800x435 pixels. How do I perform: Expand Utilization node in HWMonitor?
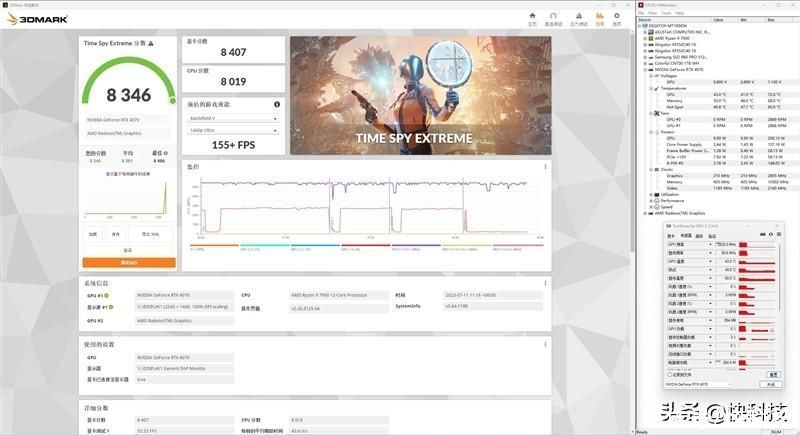tap(651, 194)
